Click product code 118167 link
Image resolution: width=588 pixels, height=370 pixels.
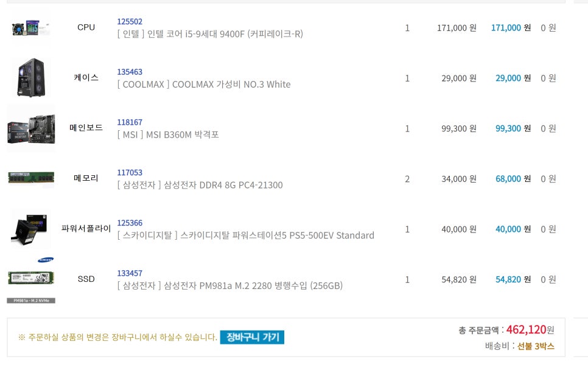pos(130,122)
